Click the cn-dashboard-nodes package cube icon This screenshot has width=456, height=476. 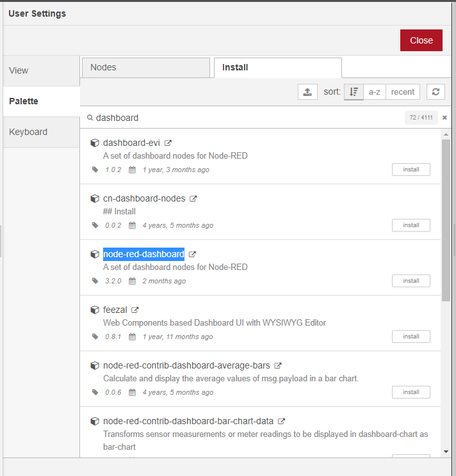point(95,198)
